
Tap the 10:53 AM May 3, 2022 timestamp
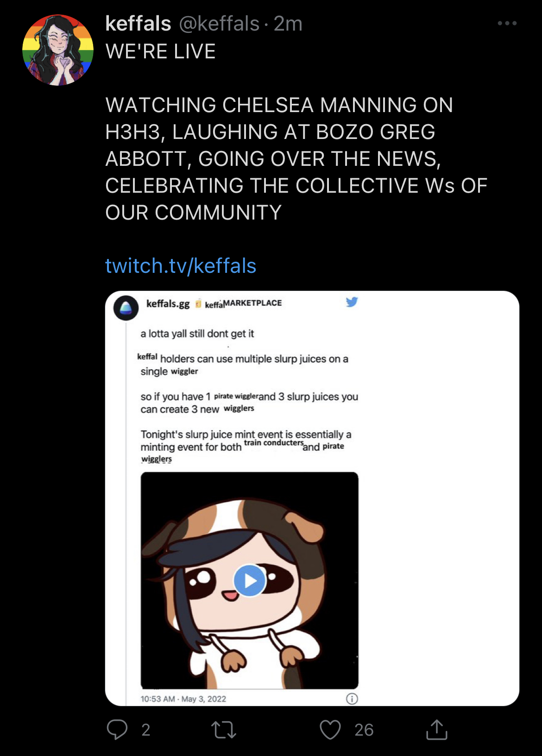183,699
